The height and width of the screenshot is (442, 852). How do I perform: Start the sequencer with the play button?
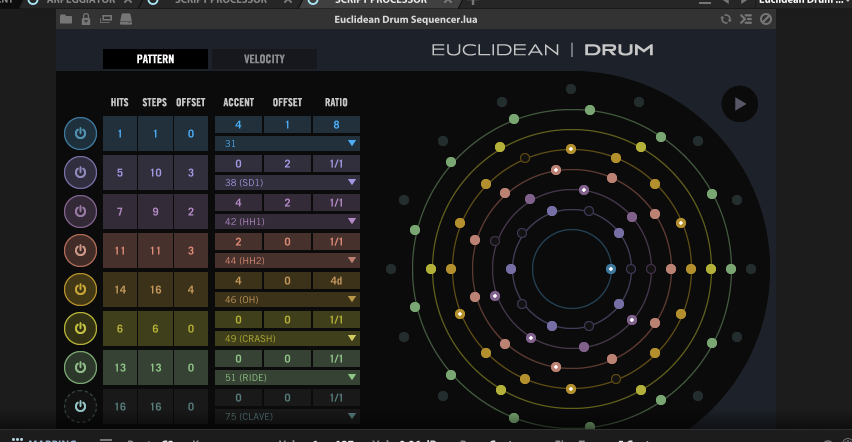tap(740, 104)
